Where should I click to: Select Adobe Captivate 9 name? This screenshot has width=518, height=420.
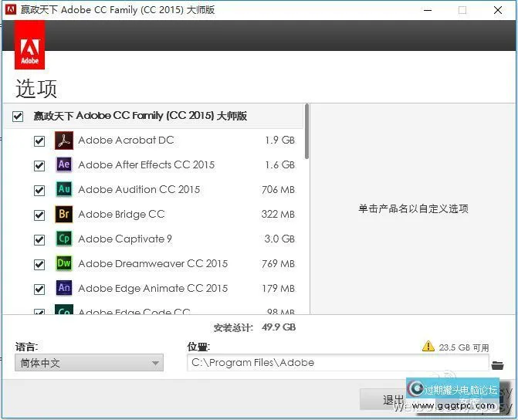125,239
